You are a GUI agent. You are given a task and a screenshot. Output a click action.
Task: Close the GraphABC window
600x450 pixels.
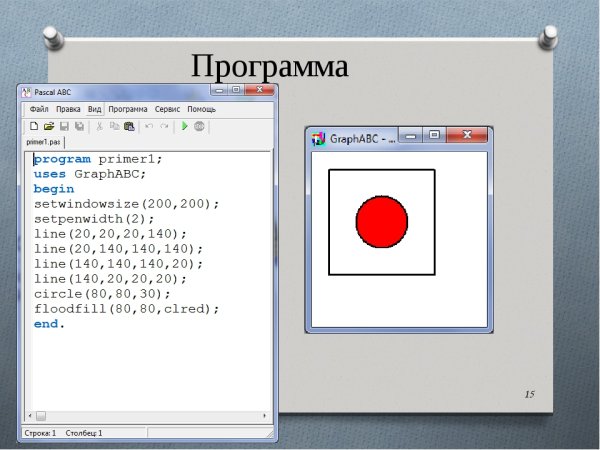pos(467,135)
